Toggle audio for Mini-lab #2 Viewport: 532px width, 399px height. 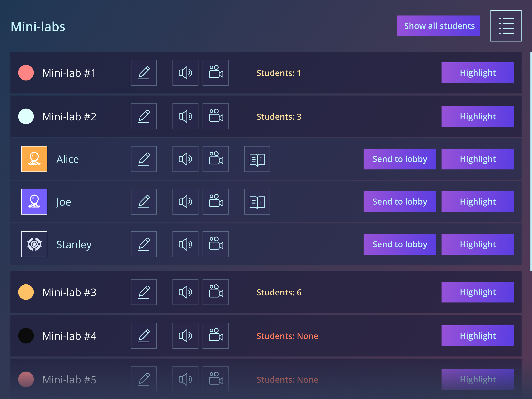[x=185, y=117]
